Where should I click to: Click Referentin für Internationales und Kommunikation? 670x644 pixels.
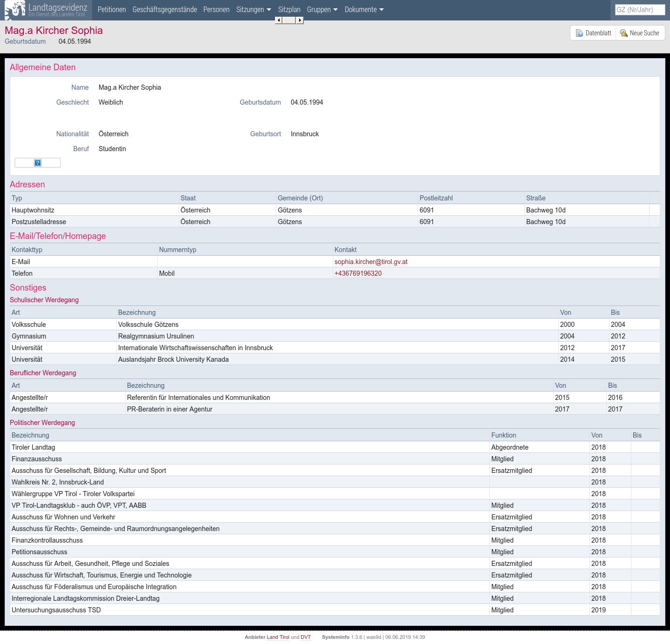[198, 398]
